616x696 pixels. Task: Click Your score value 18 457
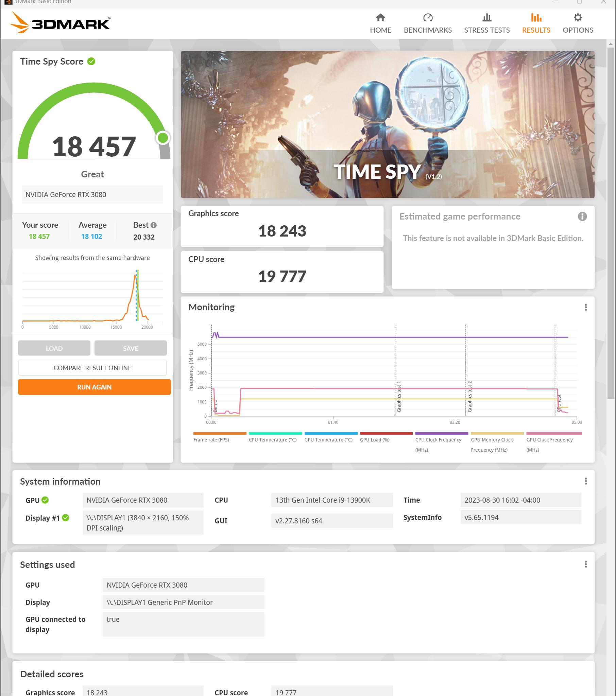pos(39,236)
